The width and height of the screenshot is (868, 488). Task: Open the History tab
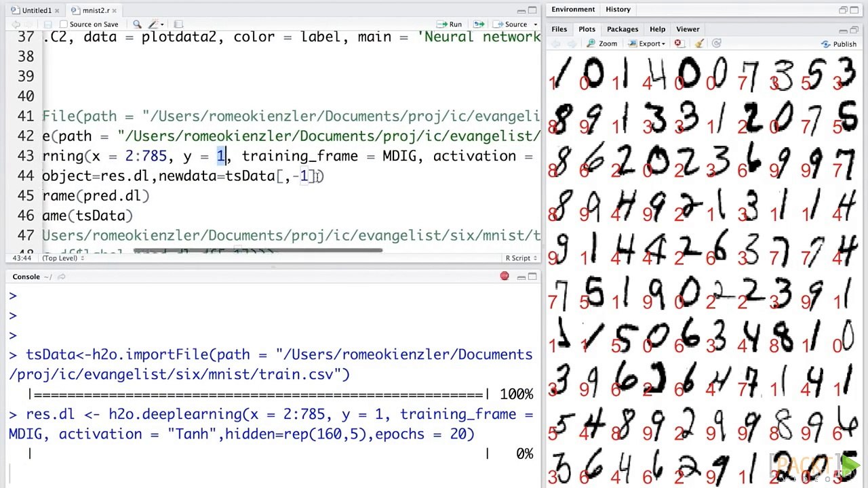[618, 9]
